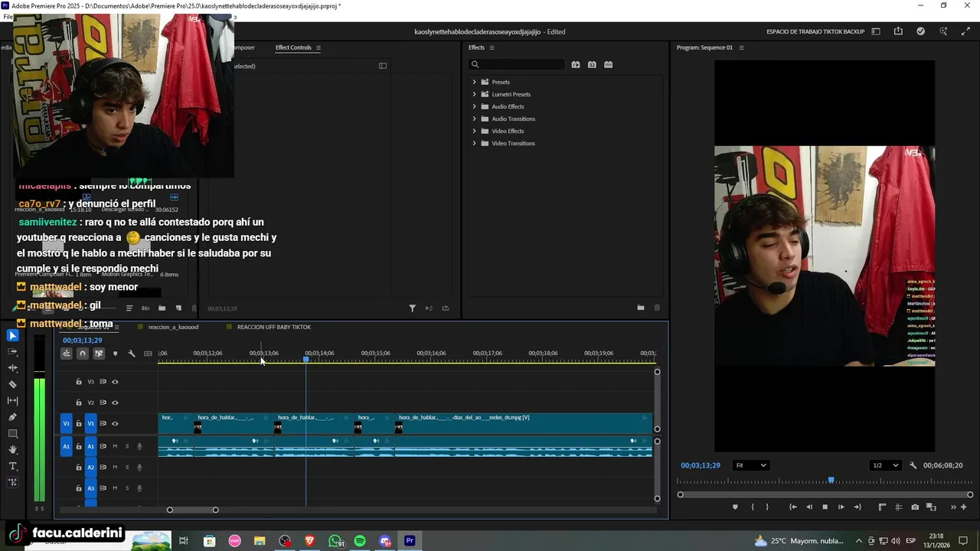Click Mark In bracket button

pos(752,507)
